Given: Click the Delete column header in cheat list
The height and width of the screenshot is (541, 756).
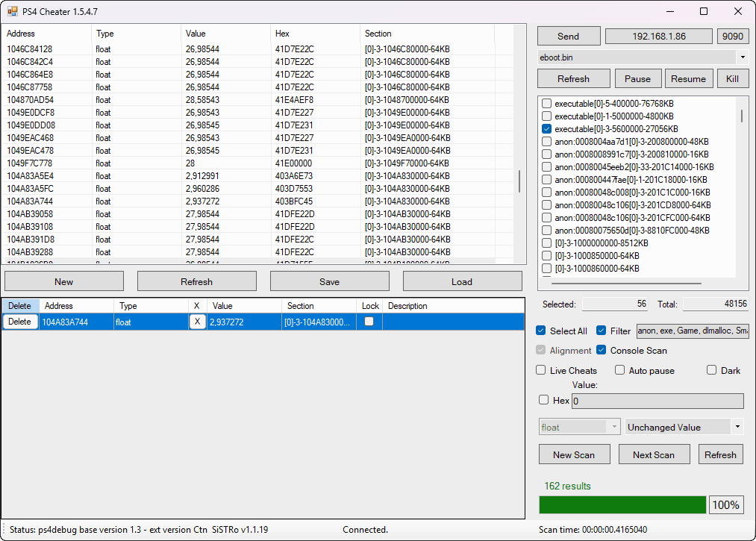Looking at the screenshot, I should [x=19, y=306].
